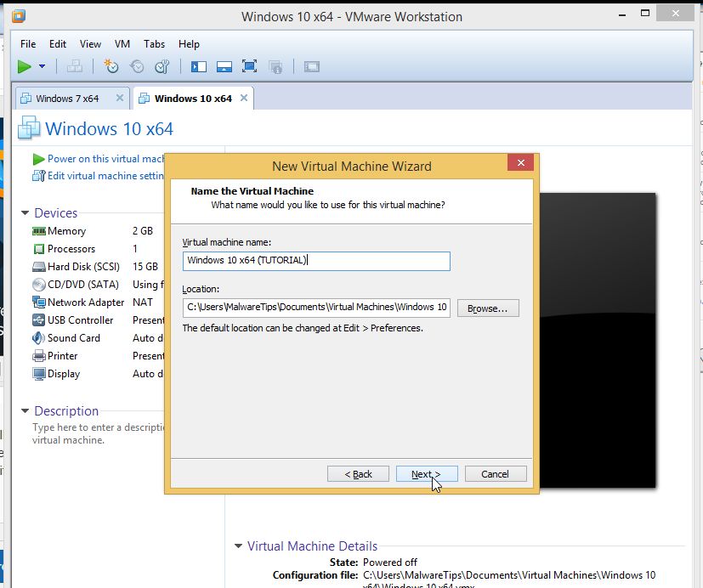Open the VM menu

point(122,44)
